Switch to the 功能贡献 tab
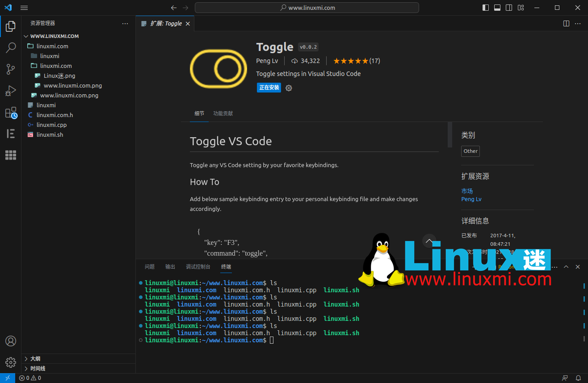 pos(223,114)
